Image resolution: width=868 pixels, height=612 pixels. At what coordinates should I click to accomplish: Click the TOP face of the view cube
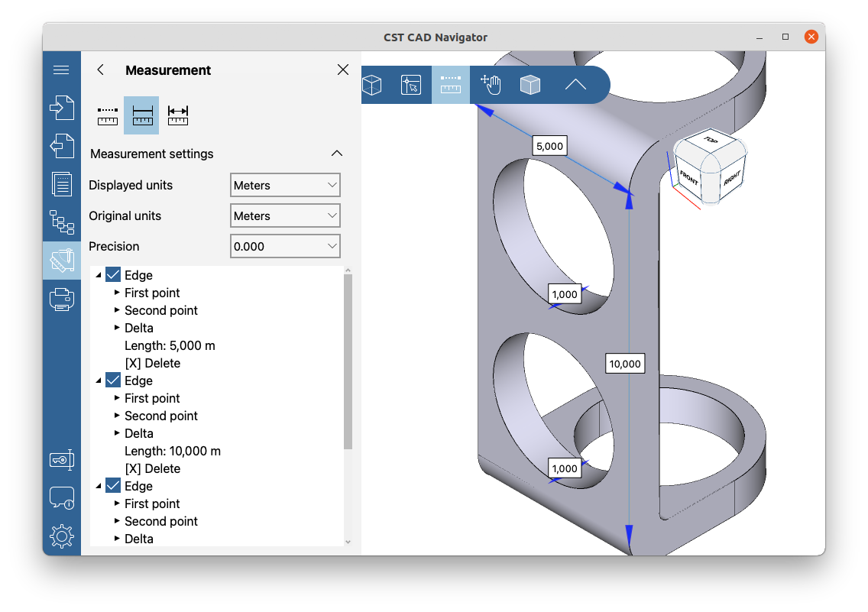click(711, 140)
